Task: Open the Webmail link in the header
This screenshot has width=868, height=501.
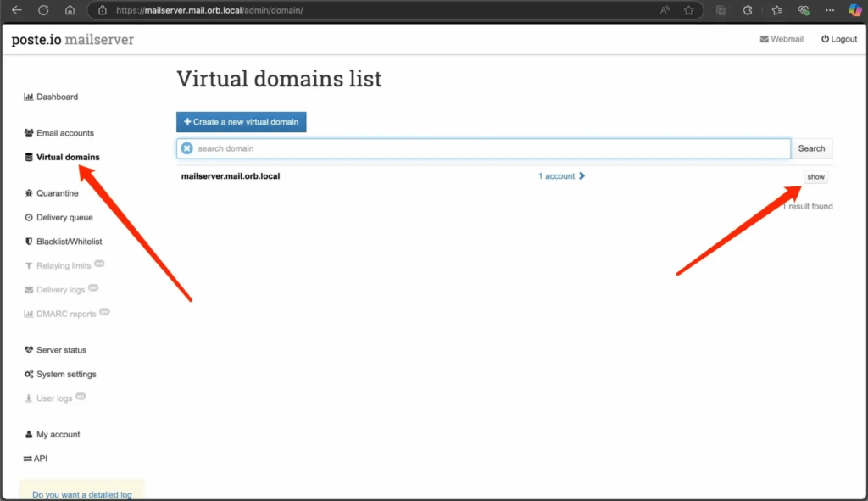Action: (782, 39)
